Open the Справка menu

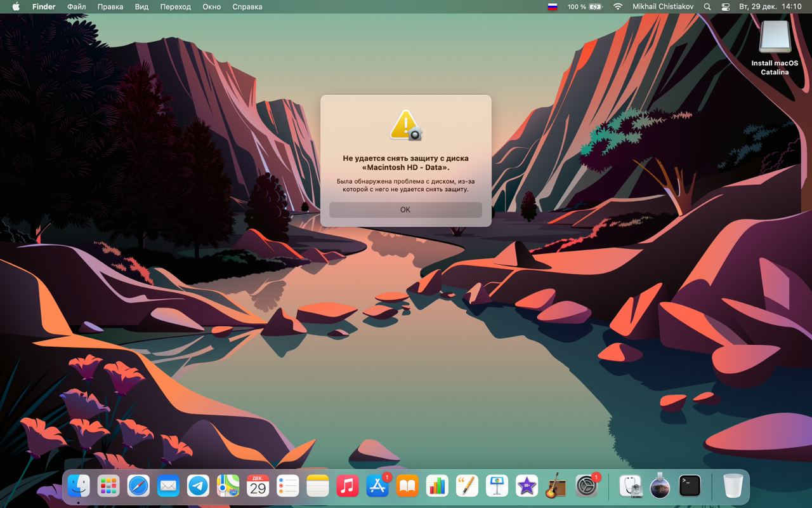pyautogui.click(x=247, y=6)
